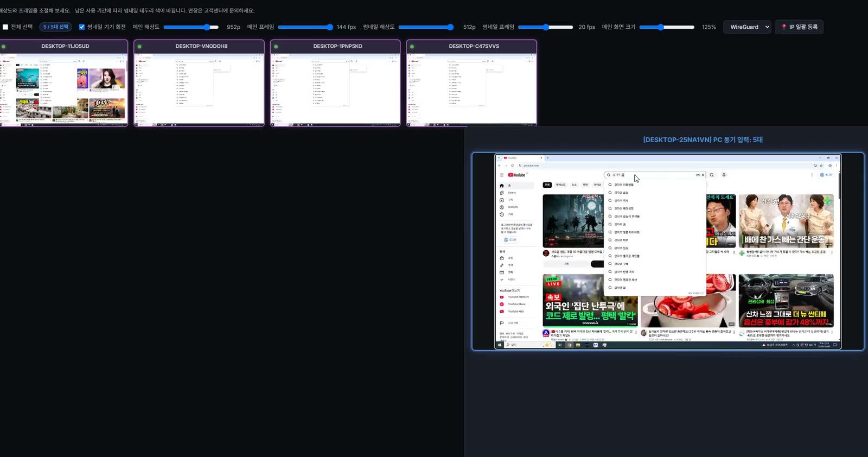Image resolution: width=868 pixels, height=457 pixels.
Task: Adjust the 메인 프레임 slider
Action: coord(305,27)
